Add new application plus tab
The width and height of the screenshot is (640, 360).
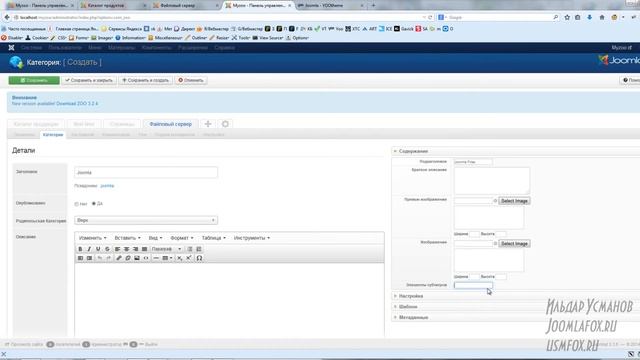(208, 124)
